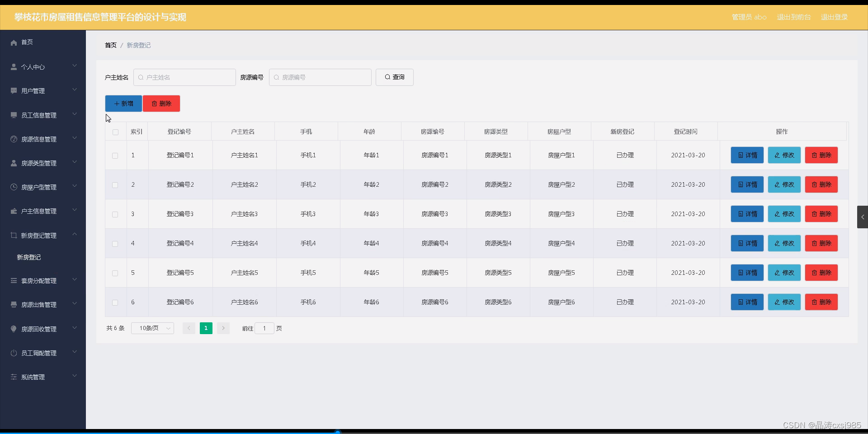Check the row for 登记编号3

[x=115, y=214]
